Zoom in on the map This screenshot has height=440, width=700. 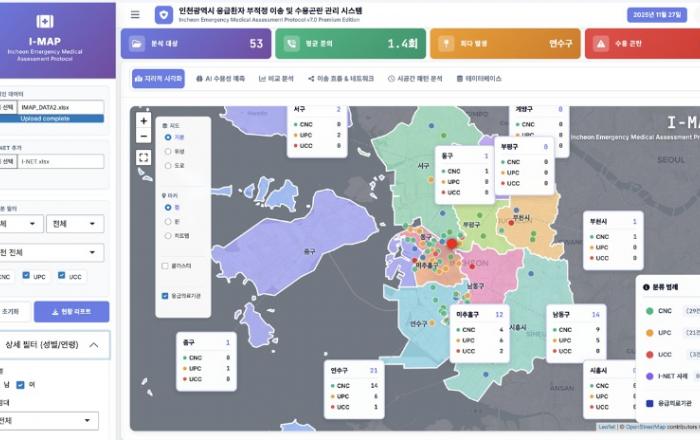coord(143,120)
